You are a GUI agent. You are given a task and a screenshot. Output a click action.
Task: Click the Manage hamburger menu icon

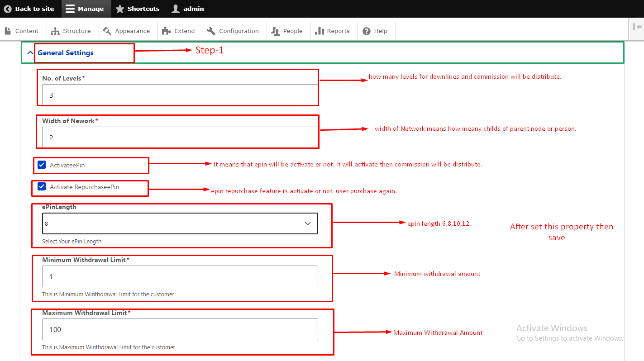tap(69, 9)
